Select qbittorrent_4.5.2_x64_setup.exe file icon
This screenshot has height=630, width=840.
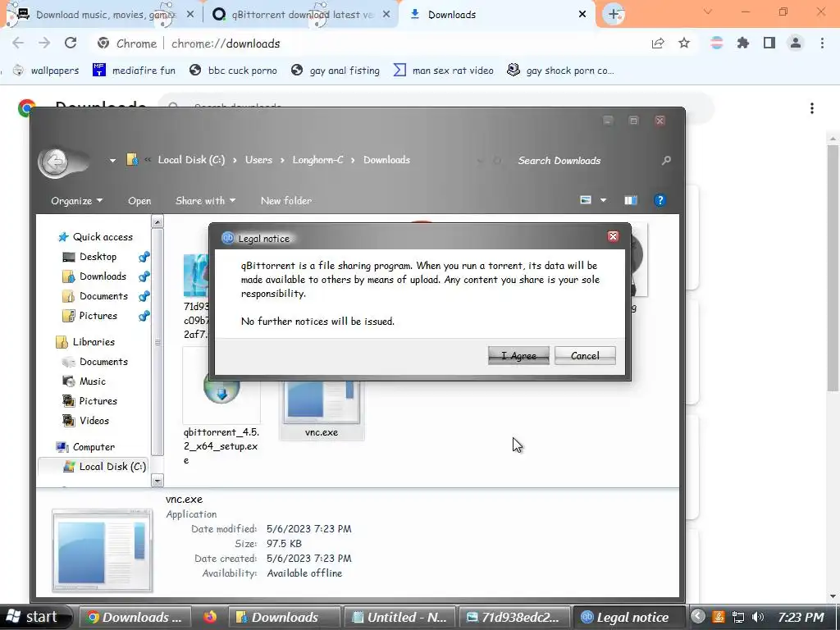[221, 395]
